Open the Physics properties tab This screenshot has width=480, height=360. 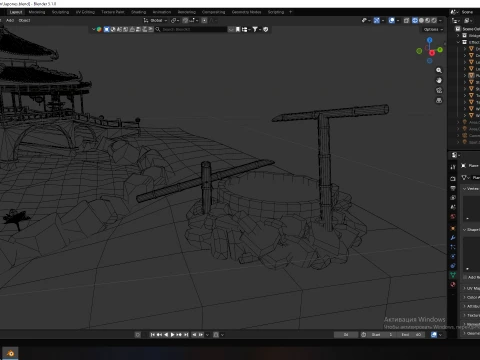coord(453,256)
